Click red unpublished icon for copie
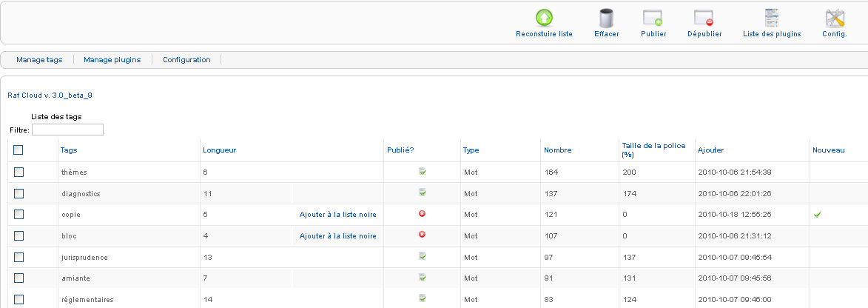Screen dimensions: 868x308 (x=423, y=214)
